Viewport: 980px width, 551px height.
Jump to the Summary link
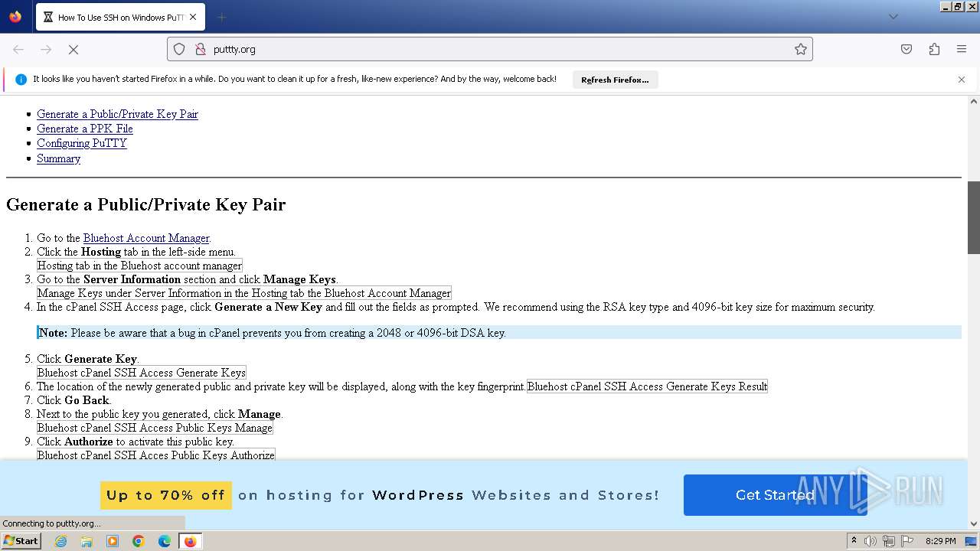(x=58, y=158)
